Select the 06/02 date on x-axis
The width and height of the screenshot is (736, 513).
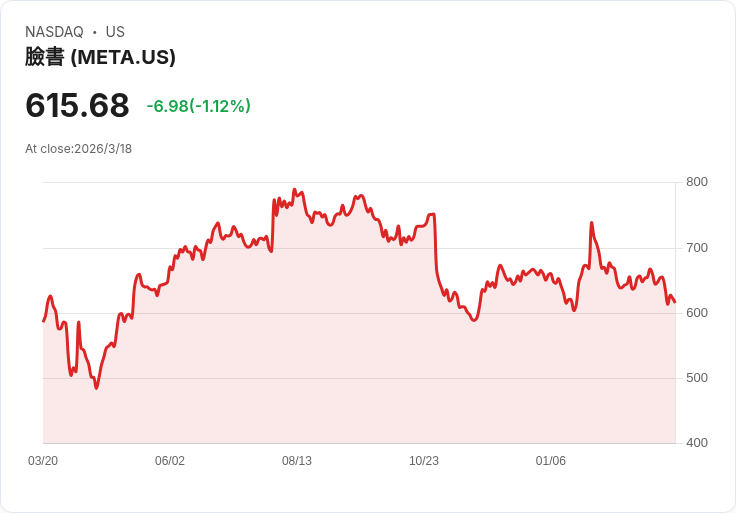pyautogui.click(x=170, y=461)
